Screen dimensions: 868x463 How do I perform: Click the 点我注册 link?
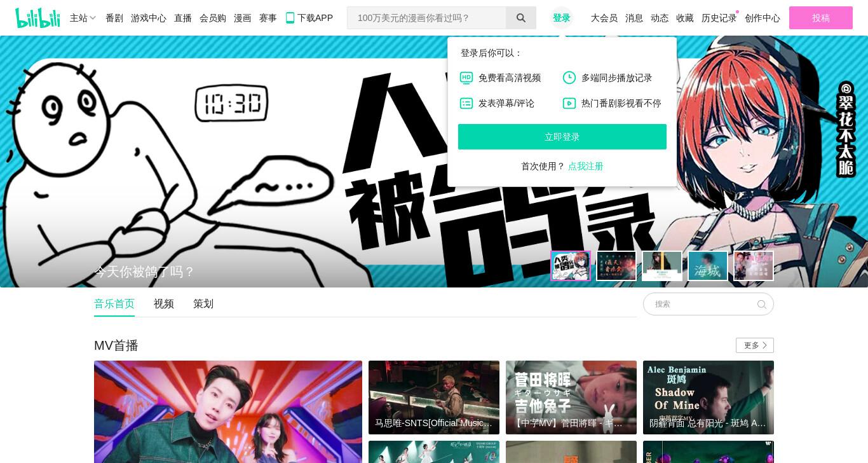pyautogui.click(x=586, y=166)
